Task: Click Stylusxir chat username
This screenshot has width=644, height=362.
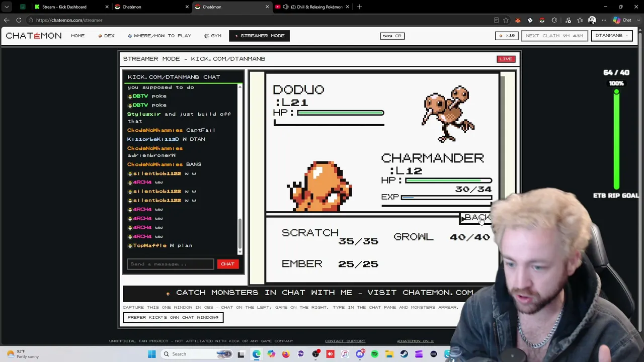Action: click(144, 114)
